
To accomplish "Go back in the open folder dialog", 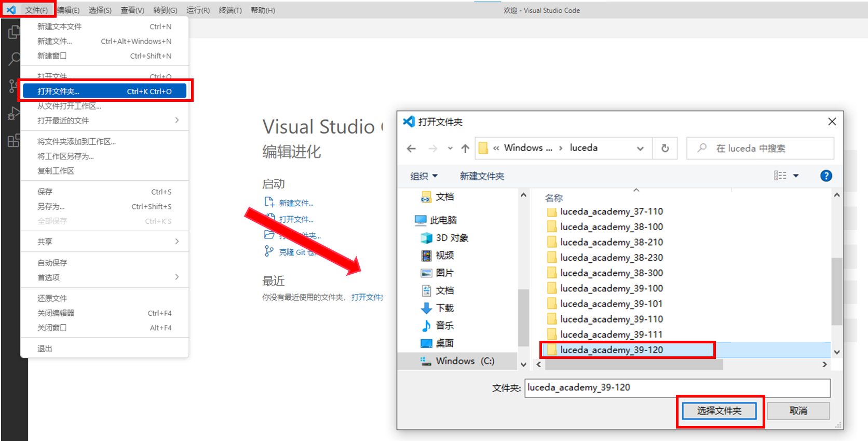I will 411,149.
